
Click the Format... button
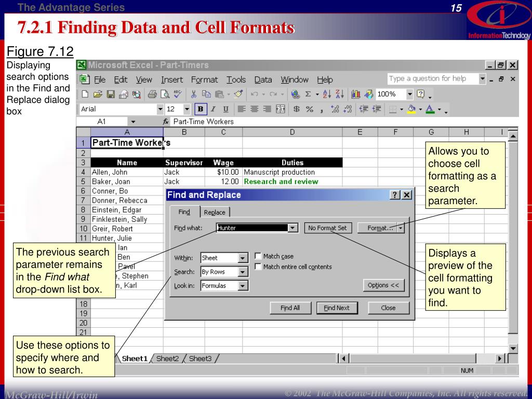click(378, 228)
